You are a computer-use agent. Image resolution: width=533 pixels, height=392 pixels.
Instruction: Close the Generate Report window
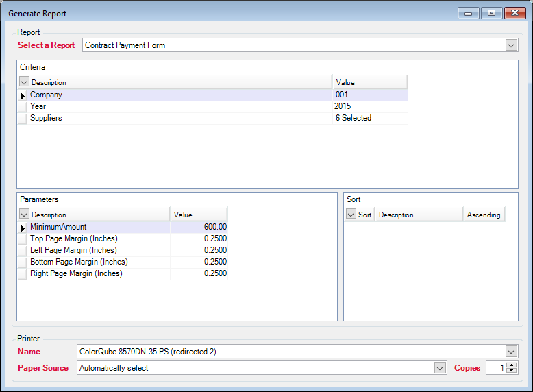[x=515, y=13]
